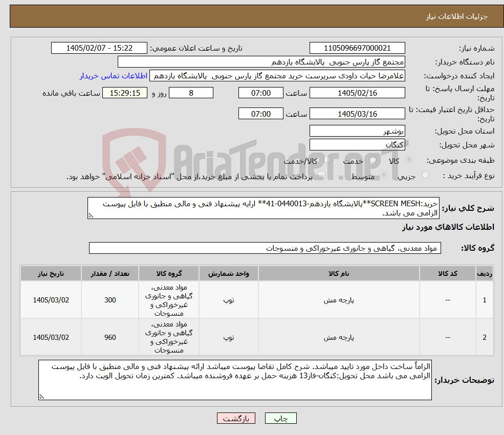Click row 2 need date 1405/03/02

click(x=51, y=337)
